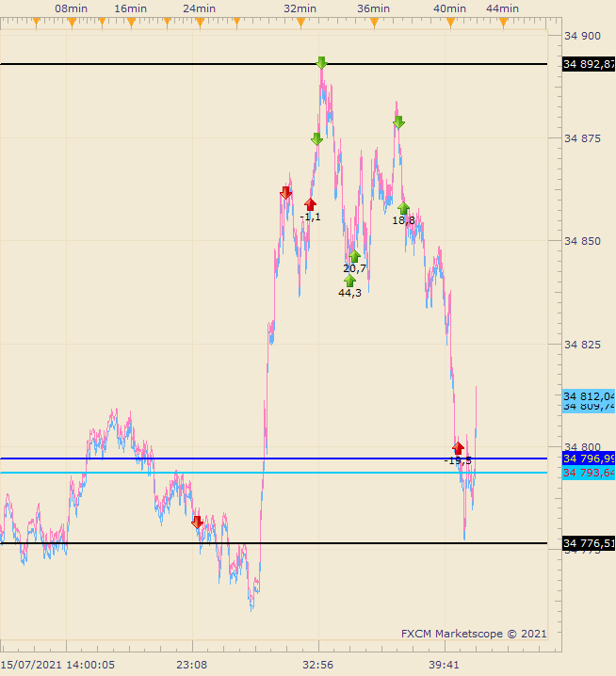The height and width of the screenshot is (676, 616).
Task: Click the green down arrow under the peak near 34 875
Action: [317, 138]
